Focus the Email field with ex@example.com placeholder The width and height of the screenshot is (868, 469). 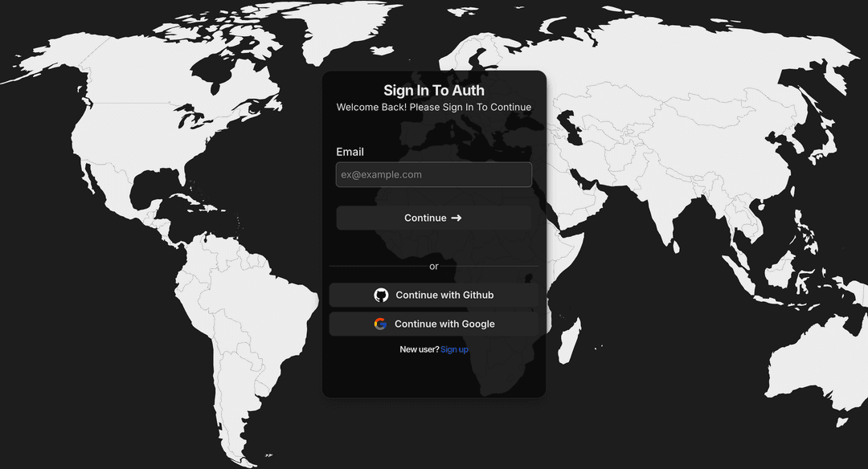pyautogui.click(x=433, y=174)
